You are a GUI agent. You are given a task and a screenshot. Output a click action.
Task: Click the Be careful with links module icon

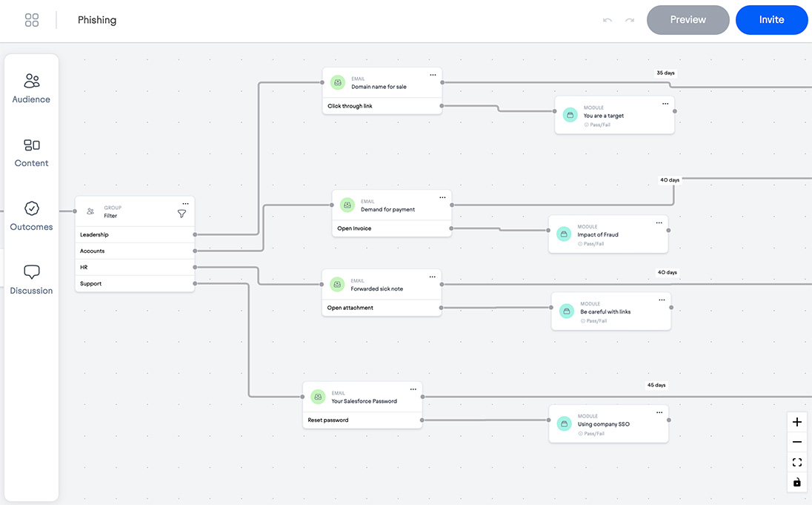point(567,311)
